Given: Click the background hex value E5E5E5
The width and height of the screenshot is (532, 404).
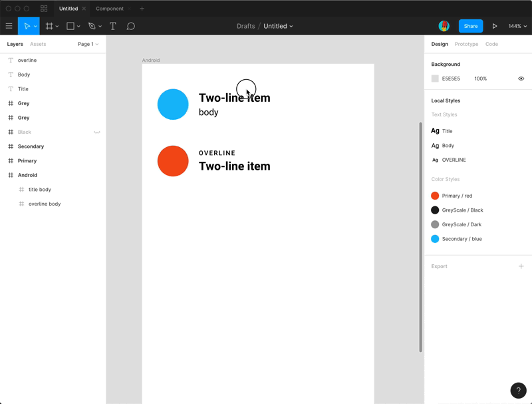Looking at the screenshot, I should pos(451,79).
